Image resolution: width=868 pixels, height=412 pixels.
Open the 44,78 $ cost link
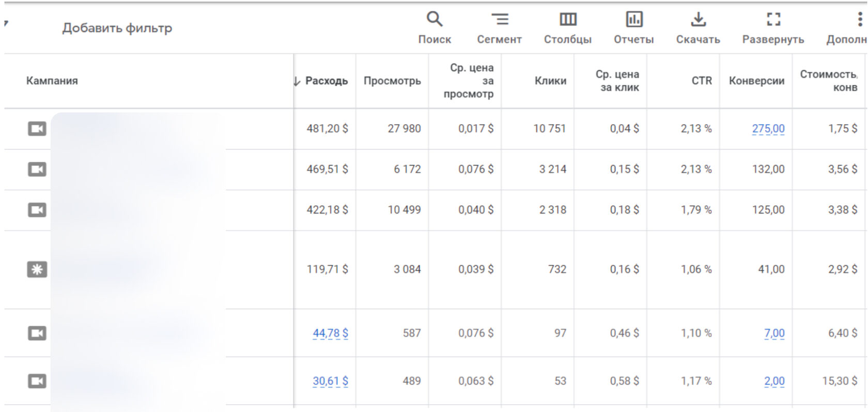pyautogui.click(x=330, y=333)
